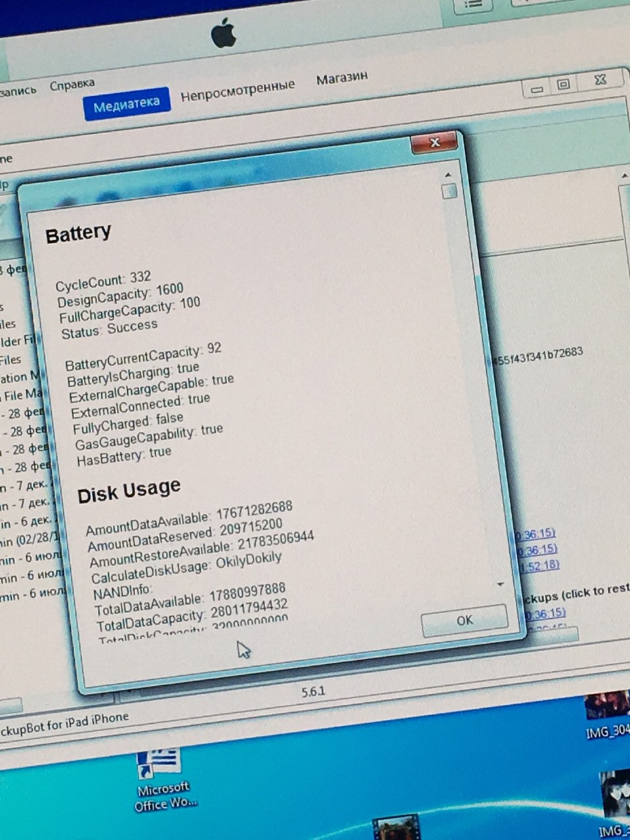Click the 'HasBattery: true' line
Image resolution: width=630 pixels, height=840 pixels.
[x=124, y=456]
